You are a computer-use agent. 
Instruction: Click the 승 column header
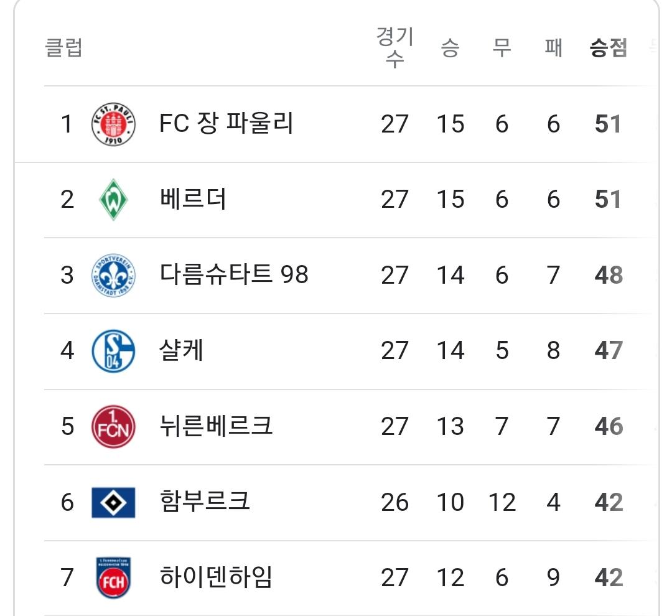point(450,47)
